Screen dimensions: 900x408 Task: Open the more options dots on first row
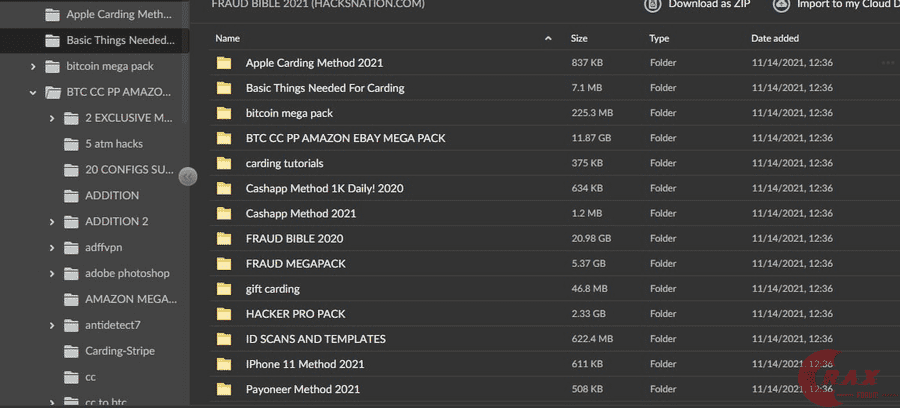pyautogui.click(x=888, y=63)
